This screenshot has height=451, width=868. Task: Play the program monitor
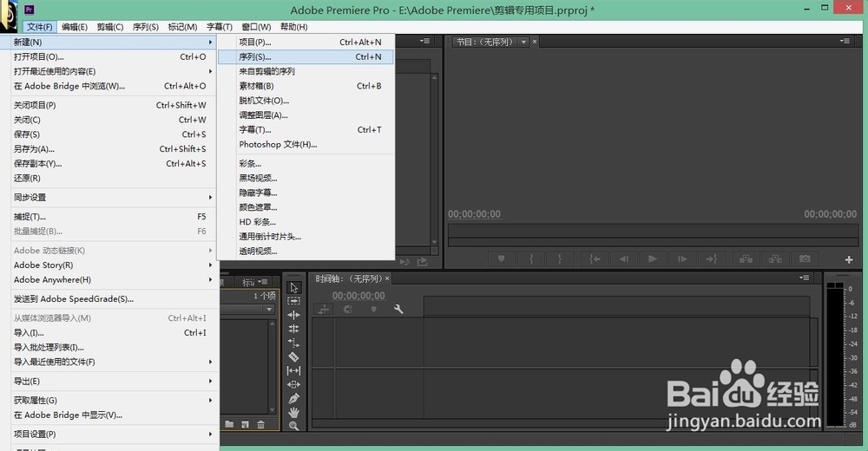pyautogui.click(x=653, y=259)
